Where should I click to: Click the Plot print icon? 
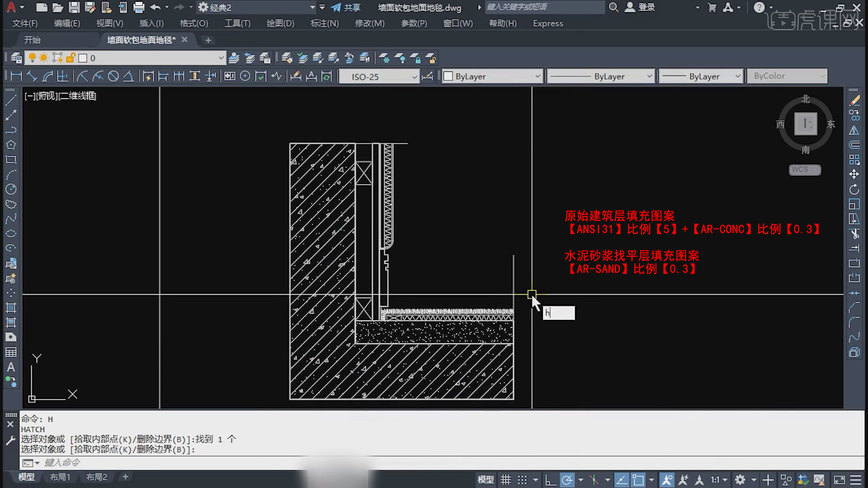coord(139,7)
